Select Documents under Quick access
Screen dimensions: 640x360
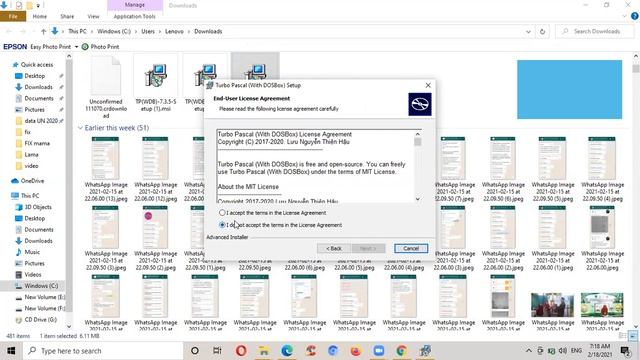[x=38, y=98]
